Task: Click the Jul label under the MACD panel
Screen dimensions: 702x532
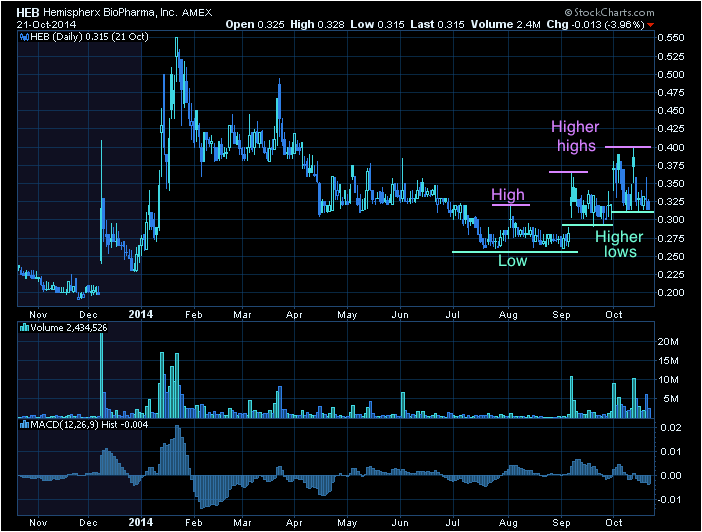Action: coord(453,523)
